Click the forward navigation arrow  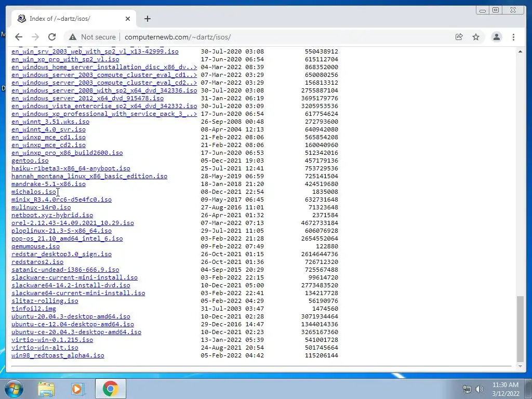point(35,37)
